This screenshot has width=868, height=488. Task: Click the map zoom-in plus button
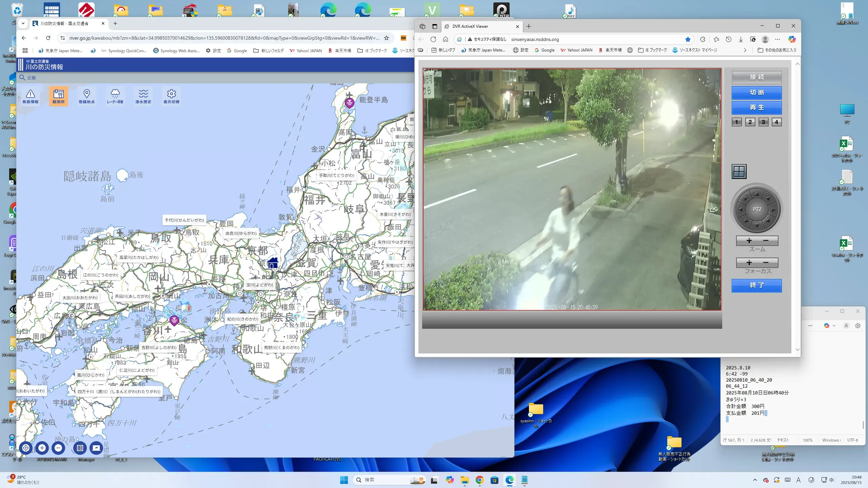coord(42,448)
